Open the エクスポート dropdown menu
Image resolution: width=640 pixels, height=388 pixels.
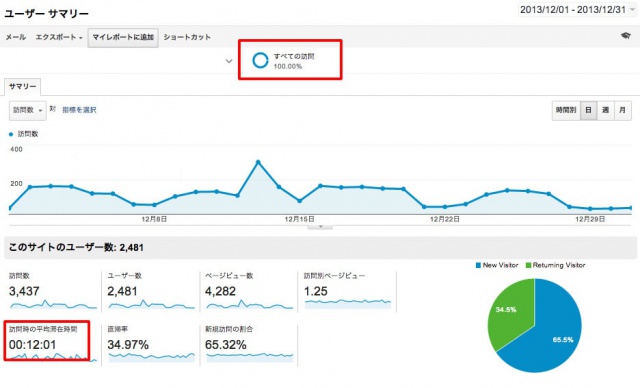coord(59,37)
